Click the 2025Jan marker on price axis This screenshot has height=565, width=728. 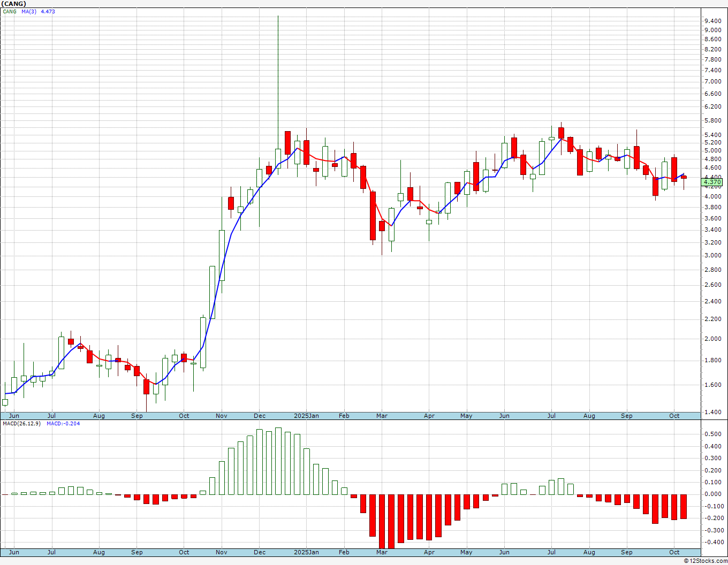coord(307,416)
